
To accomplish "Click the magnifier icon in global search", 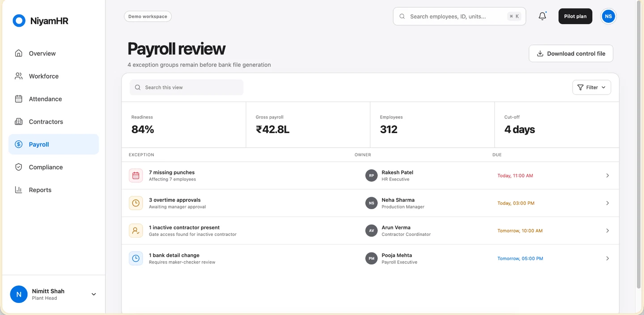I will click(402, 17).
